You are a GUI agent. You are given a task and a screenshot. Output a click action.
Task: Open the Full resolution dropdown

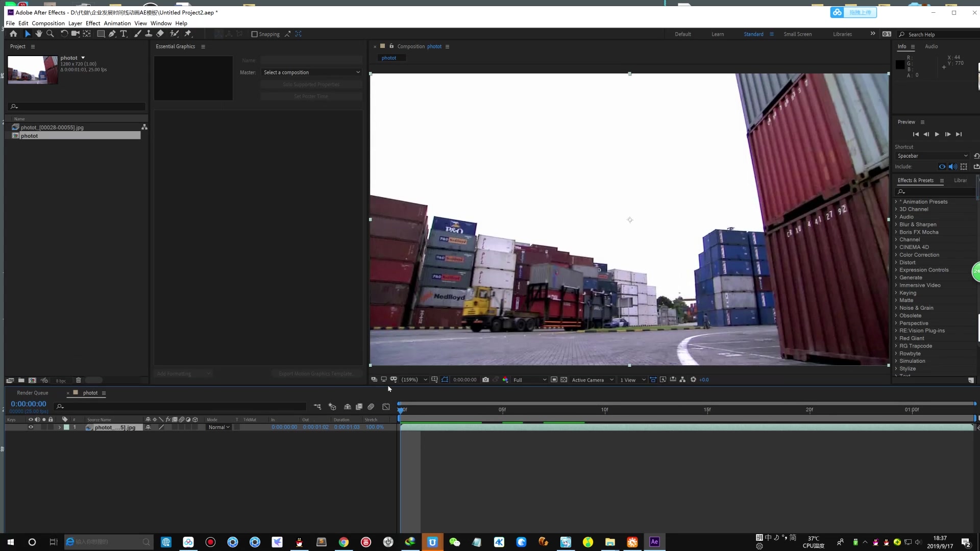click(529, 380)
